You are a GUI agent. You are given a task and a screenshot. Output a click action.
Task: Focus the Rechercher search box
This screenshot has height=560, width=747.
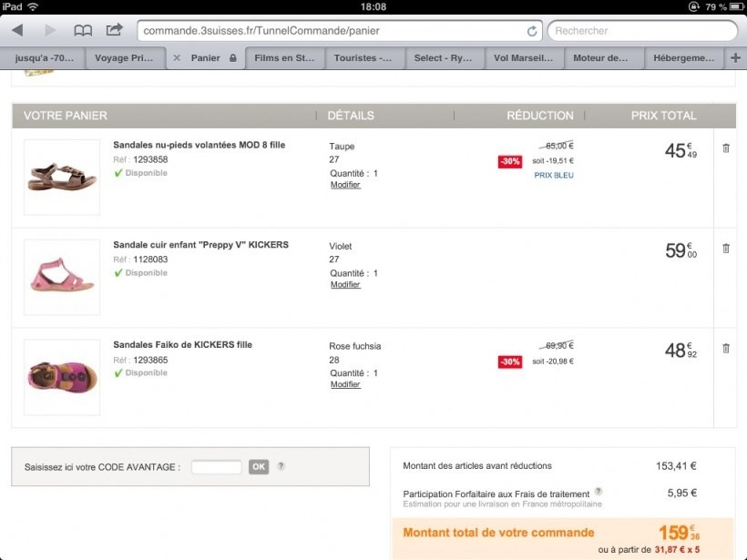click(x=641, y=31)
